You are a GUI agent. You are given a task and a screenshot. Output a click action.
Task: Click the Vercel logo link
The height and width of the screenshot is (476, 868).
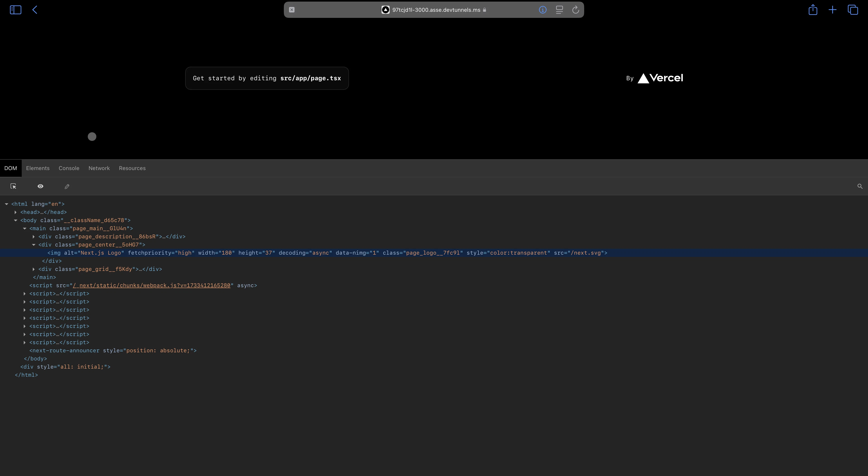pyautogui.click(x=660, y=78)
